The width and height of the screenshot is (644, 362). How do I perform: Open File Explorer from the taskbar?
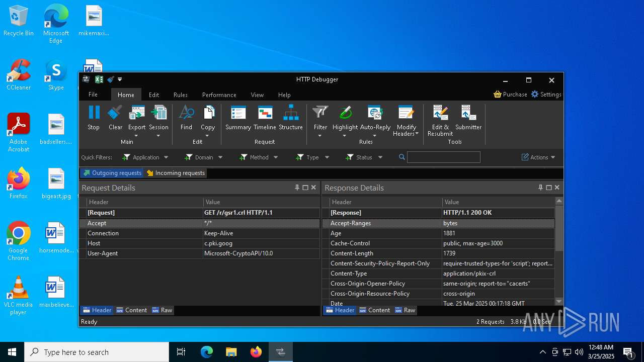pos(231,352)
